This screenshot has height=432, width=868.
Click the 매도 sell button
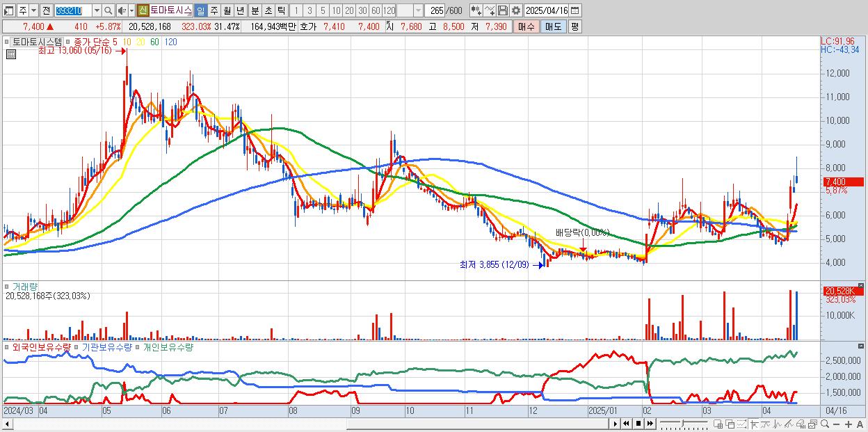pyautogui.click(x=553, y=26)
